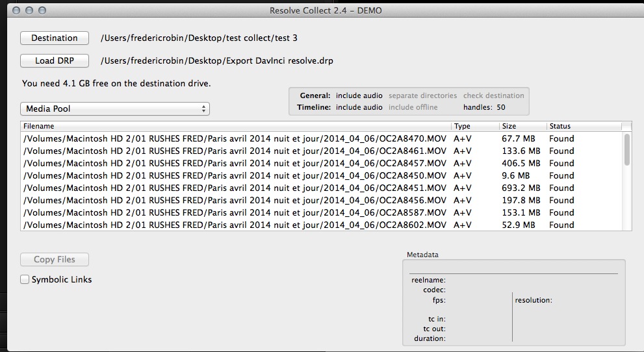This screenshot has height=352, width=644.
Task: Toggle the check destination option
Action: [x=493, y=96]
